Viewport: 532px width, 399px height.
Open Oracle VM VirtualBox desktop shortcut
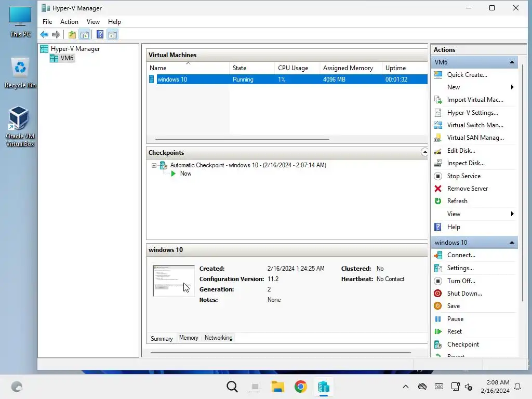pyautogui.click(x=20, y=126)
